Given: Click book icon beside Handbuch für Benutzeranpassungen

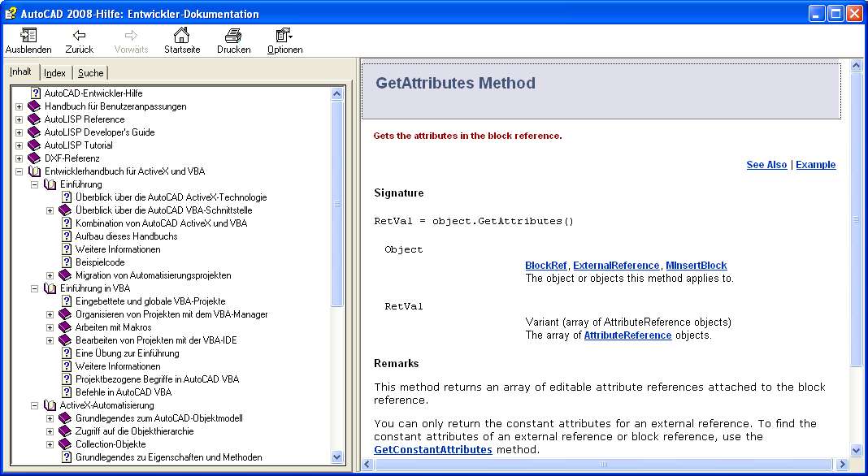Looking at the screenshot, I should click(x=34, y=106).
